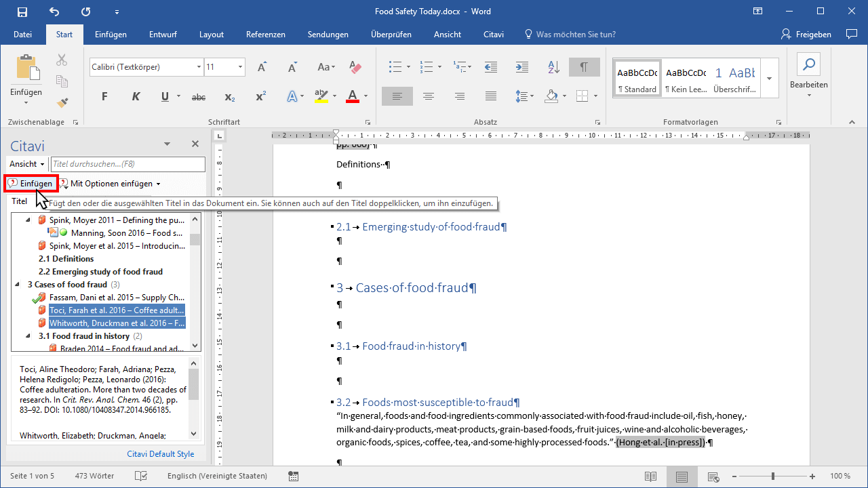Screen dimensions: 868x488
Task: Switch to the Citavi ribbon tab
Action: click(493, 35)
